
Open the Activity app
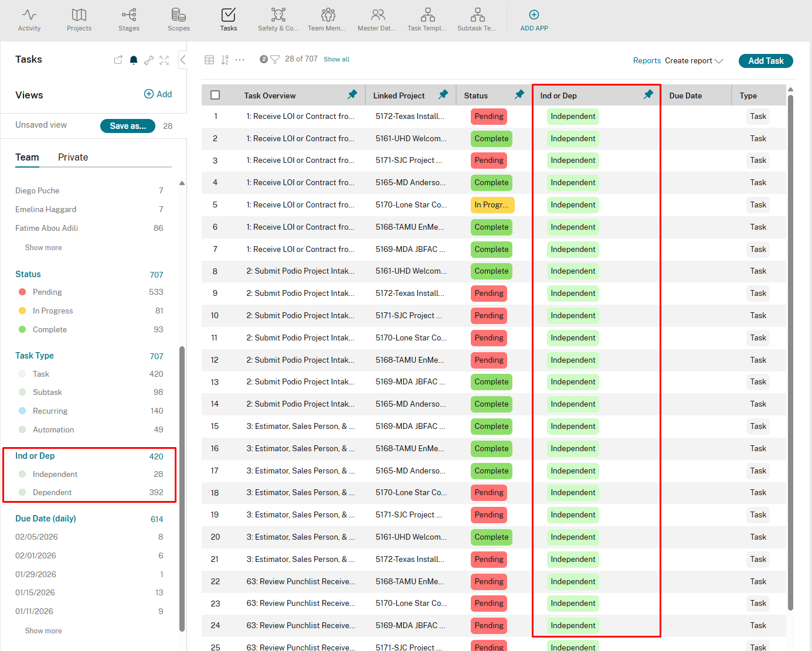(x=29, y=20)
